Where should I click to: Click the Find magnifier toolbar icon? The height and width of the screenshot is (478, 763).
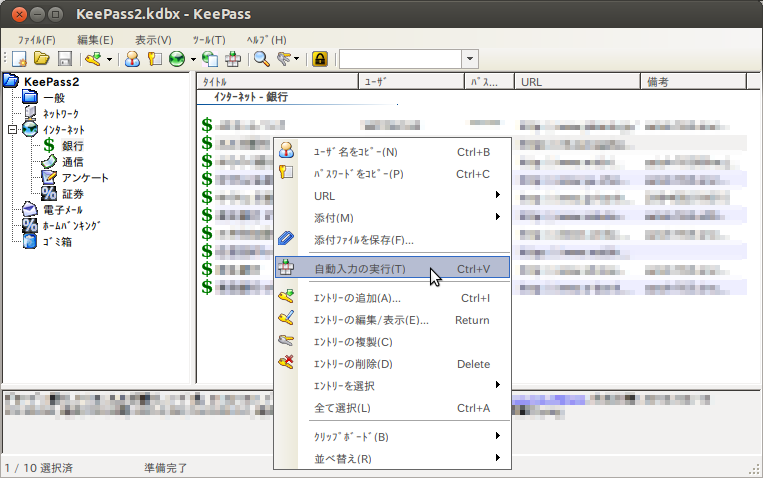tap(262, 59)
